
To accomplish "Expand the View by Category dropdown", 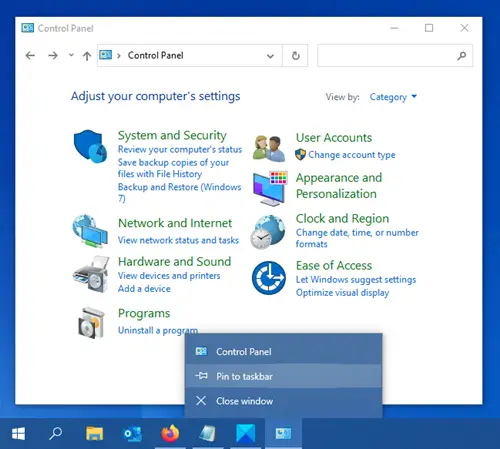I will point(393,97).
